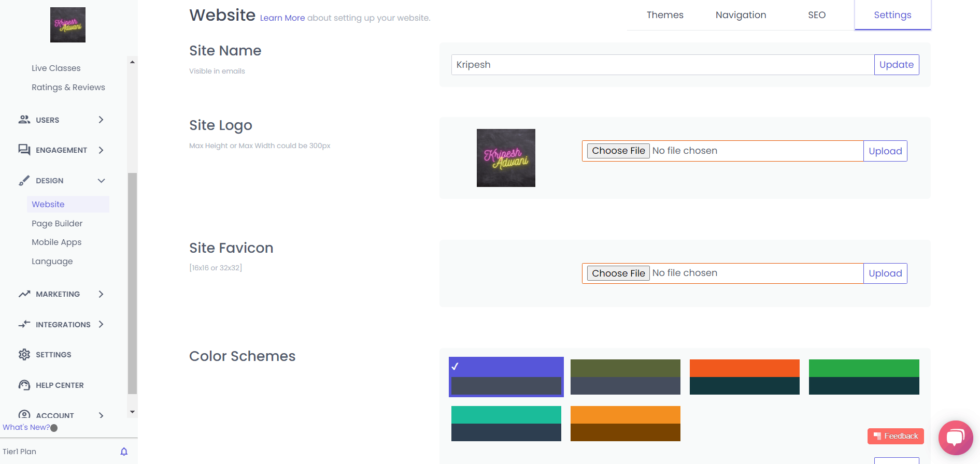Click the Engagement chat bubbles icon

tap(24, 150)
